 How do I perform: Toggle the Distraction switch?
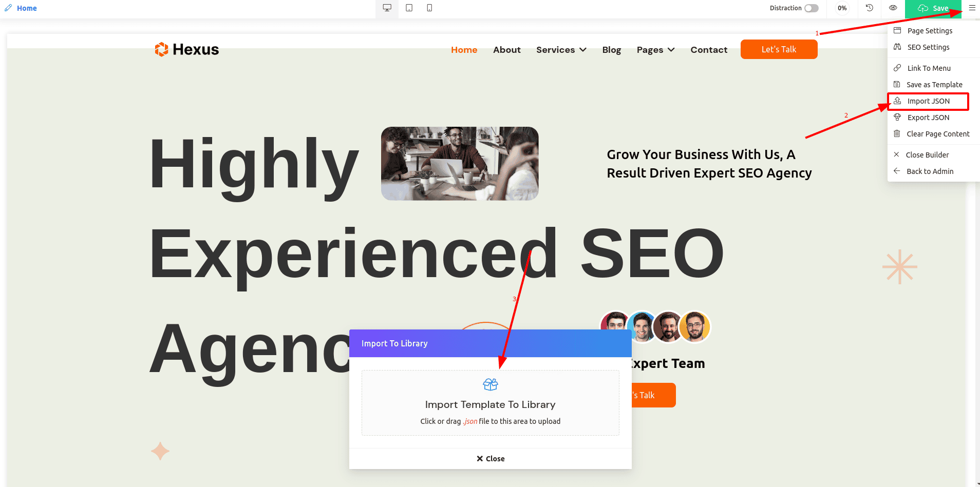click(811, 8)
